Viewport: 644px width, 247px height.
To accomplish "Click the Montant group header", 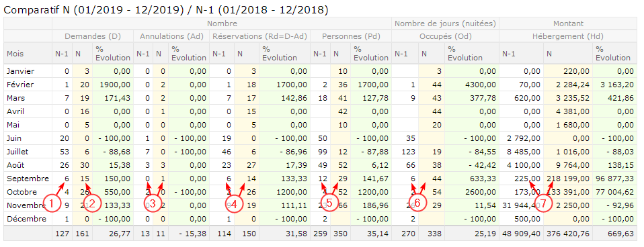I will (x=568, y=23).
